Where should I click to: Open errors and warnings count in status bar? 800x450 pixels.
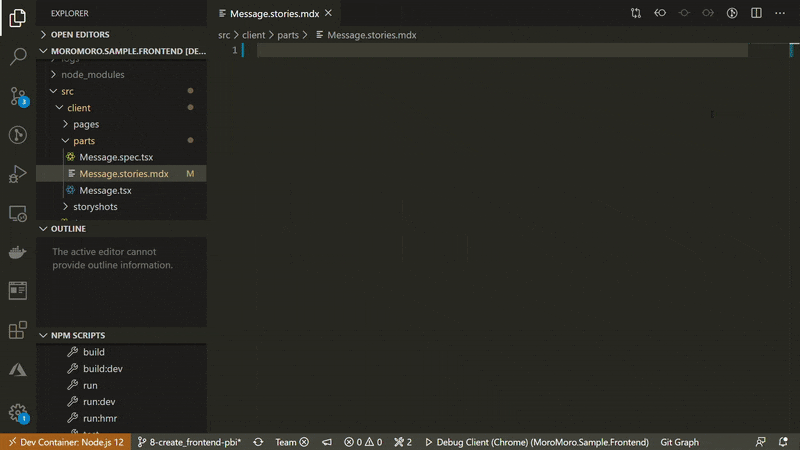tap(363, 442)
